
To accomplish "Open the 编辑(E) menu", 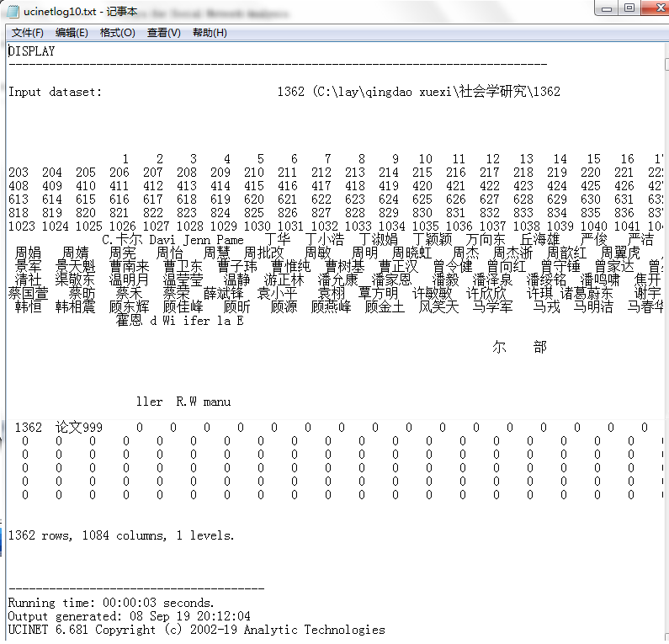I will [x=72, y=33].
